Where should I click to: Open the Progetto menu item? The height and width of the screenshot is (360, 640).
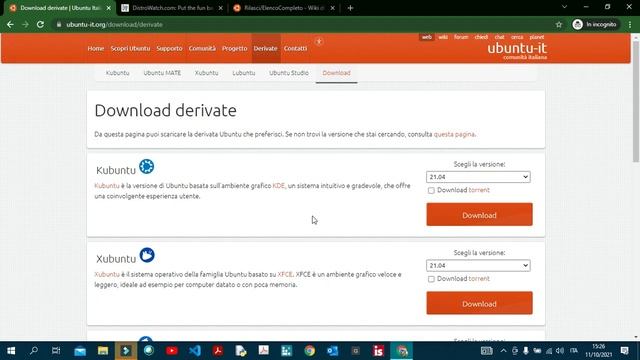coord(234,48)
